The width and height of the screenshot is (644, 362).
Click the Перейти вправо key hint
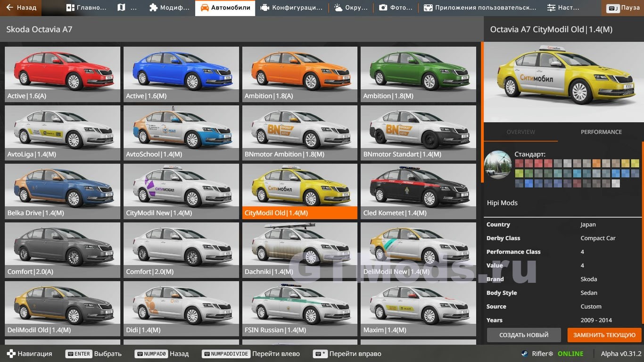[347, 354]
